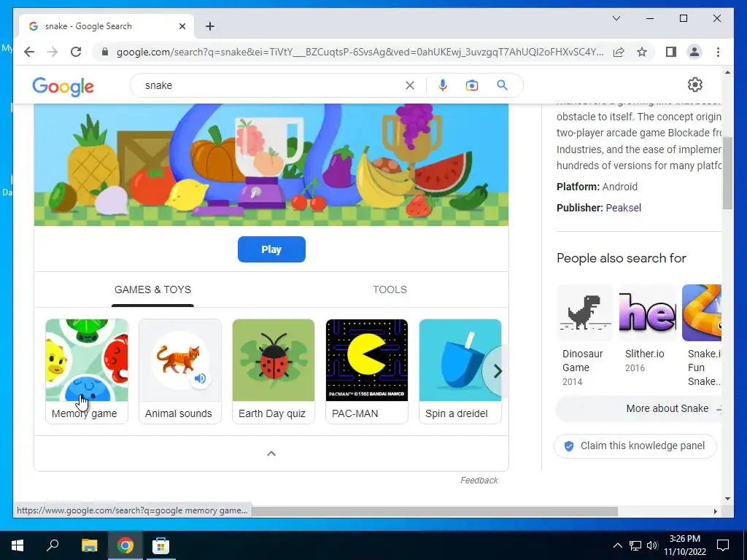Screen dimensions: 747x560
Task: Switch to GAMES & TOYS tab
Action: [x=152, y=289]
